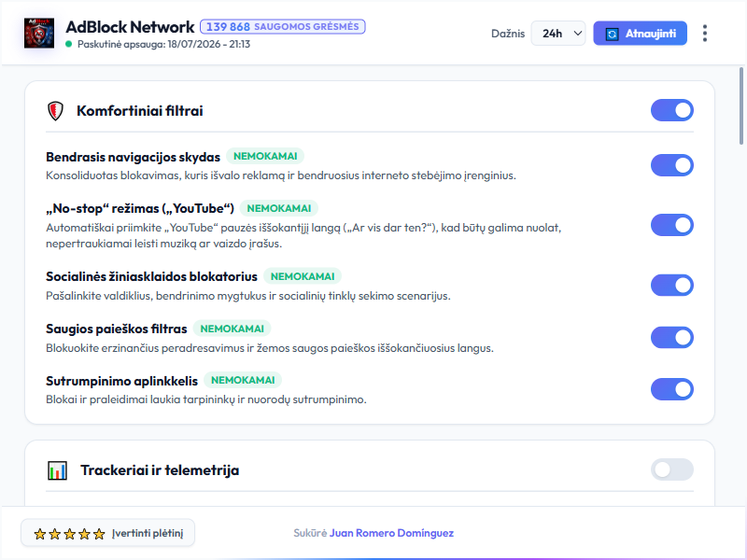Click the NEMOKAMAI badge beside Sutrumpinimo aplinkkelis

point(243,380)
